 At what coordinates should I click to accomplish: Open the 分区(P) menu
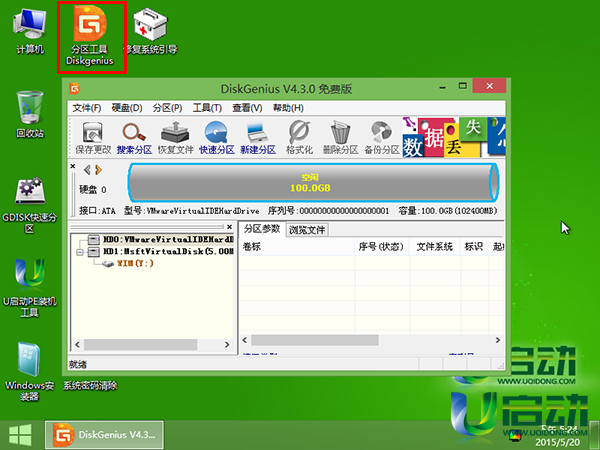point(167,108)
